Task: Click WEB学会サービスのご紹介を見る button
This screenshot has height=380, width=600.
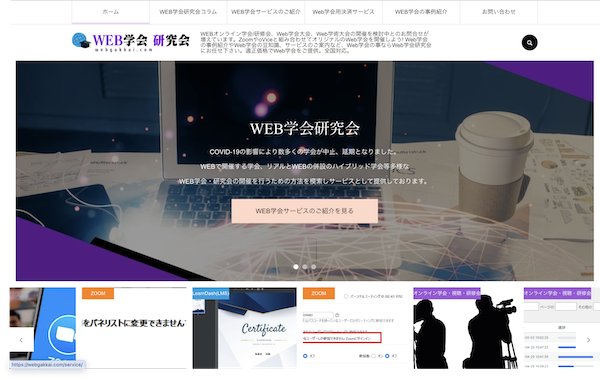Action: coord(305,211)
